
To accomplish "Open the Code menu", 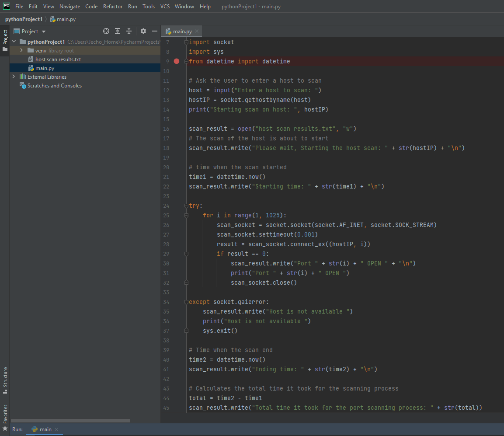I will pyautogui.click(x=91, y=7).
